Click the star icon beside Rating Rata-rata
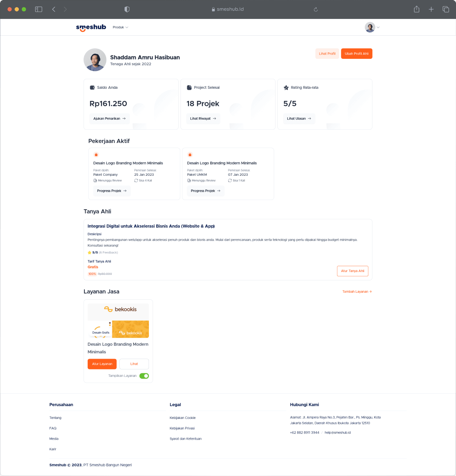This screenshot has width=456, height=476. click(286, 87)
